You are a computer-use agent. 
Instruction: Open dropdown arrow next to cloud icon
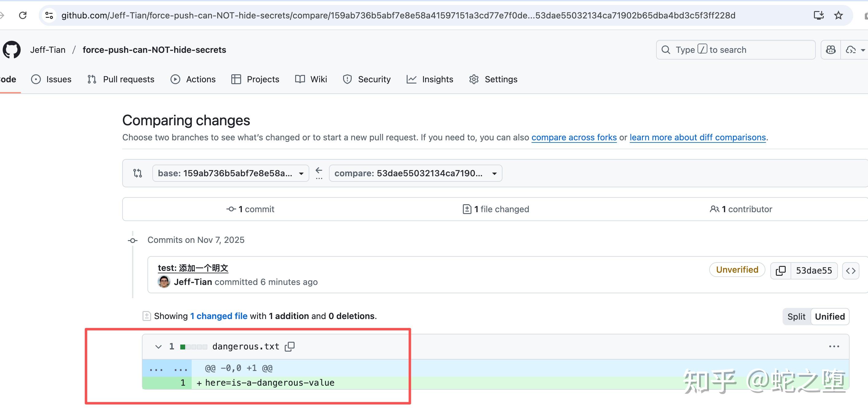pos(862,50)
